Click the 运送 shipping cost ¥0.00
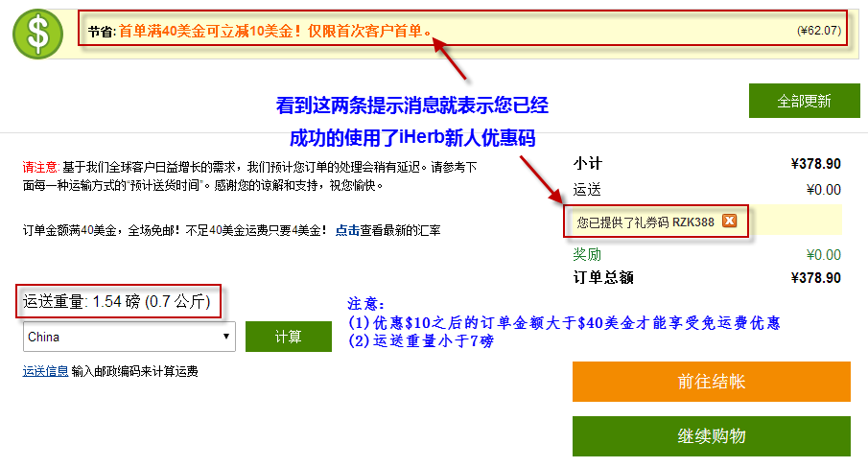Image resolution: width=868 pixels, height=467 pixels. tap(823, 190)
